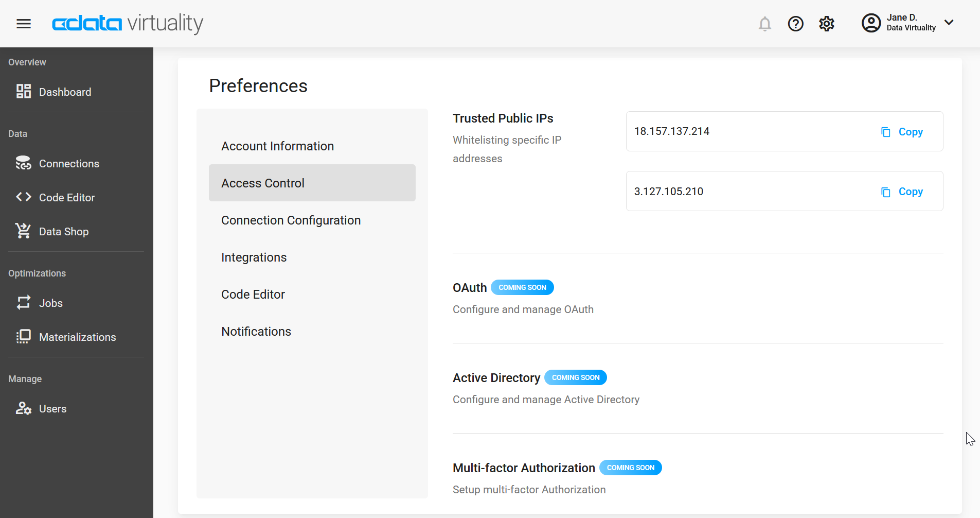The image size is (980, 518).
Task: Switch to the Account Information tab
Action: (277, 146)
